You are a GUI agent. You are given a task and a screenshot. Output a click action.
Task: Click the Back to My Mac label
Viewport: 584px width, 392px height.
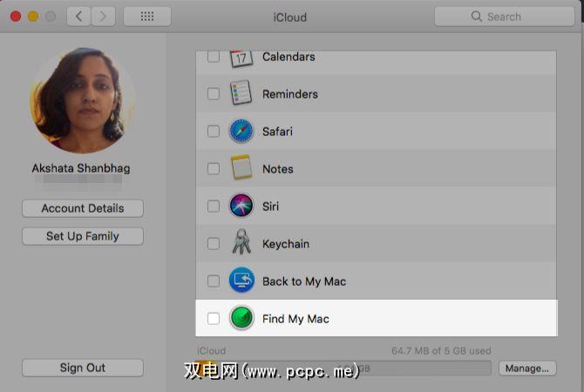[x=304, y=281]
